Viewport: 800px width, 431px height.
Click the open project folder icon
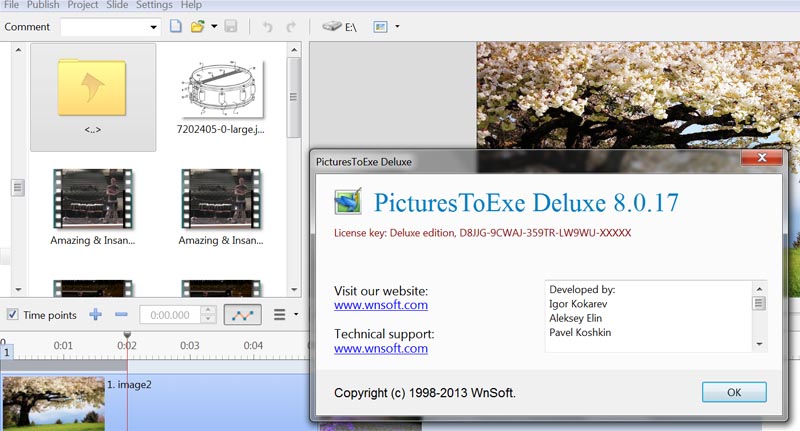[x=197, y=27]
